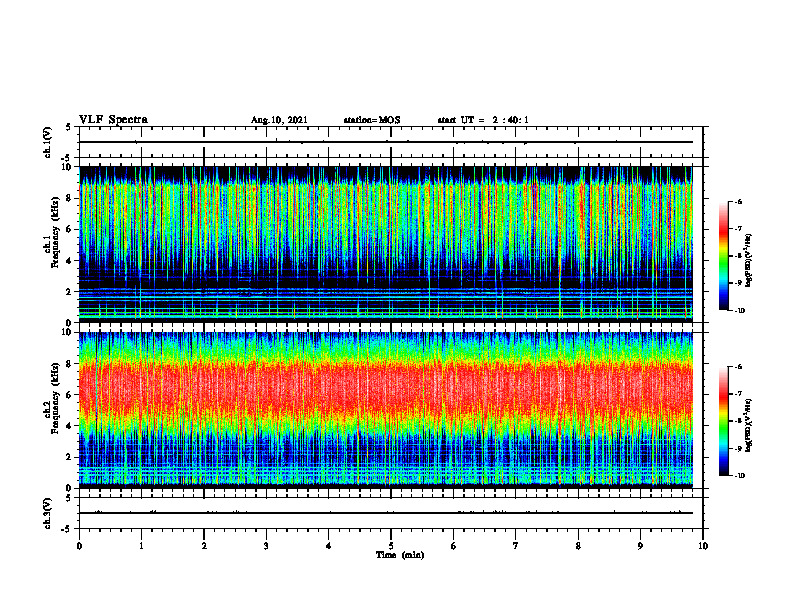The height and width of the screenshot is (612, 792).
Task: Click time axis tick label "1"
Action: (x=141, y=546)
